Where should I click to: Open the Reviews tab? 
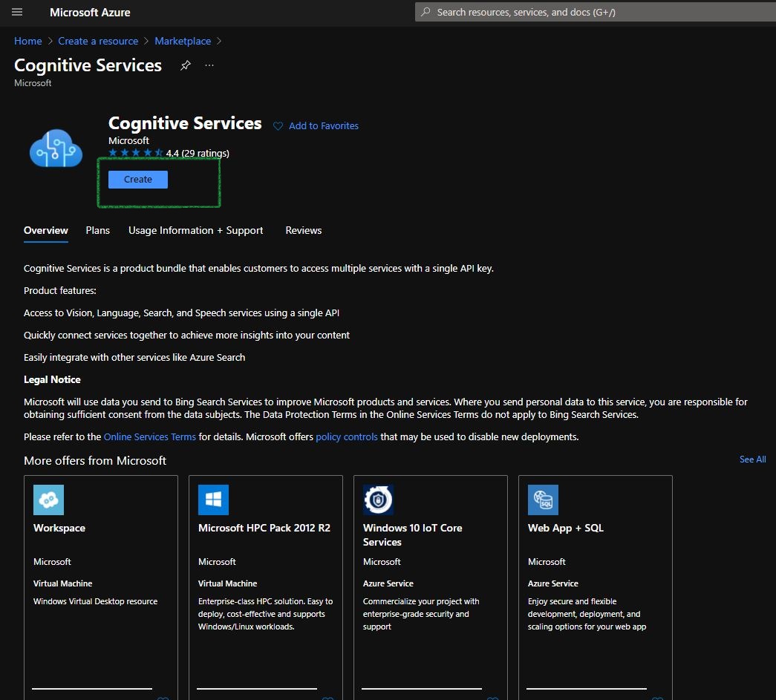click(x=303, y=230)
